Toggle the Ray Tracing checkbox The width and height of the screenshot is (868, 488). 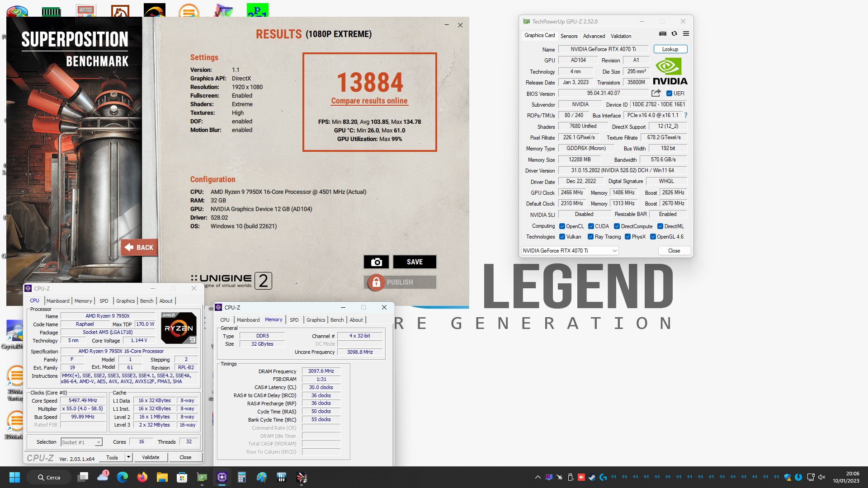[590, 237]
